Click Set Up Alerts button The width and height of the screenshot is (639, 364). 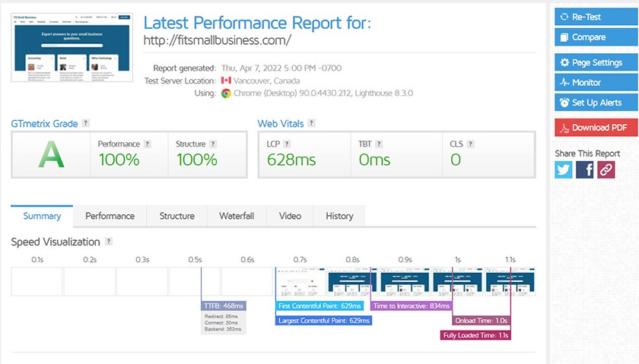pos(596,103)
